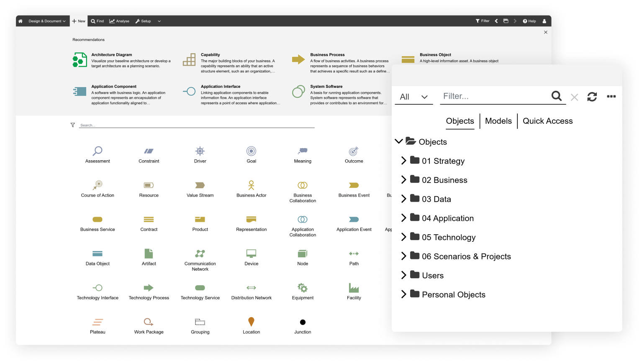Select the Junction dot icon
This screenshot has height=364, width=642.
[x=303, y=322]
